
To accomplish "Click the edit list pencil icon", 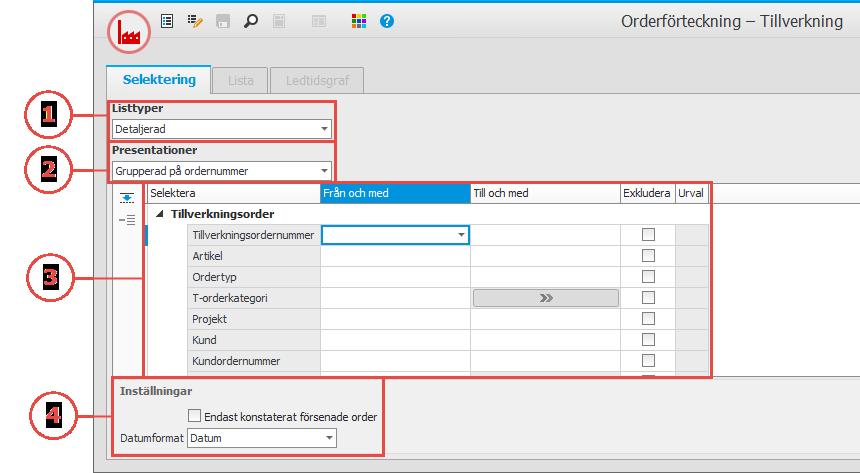I will pyautogui.click(x=195, y=21).
